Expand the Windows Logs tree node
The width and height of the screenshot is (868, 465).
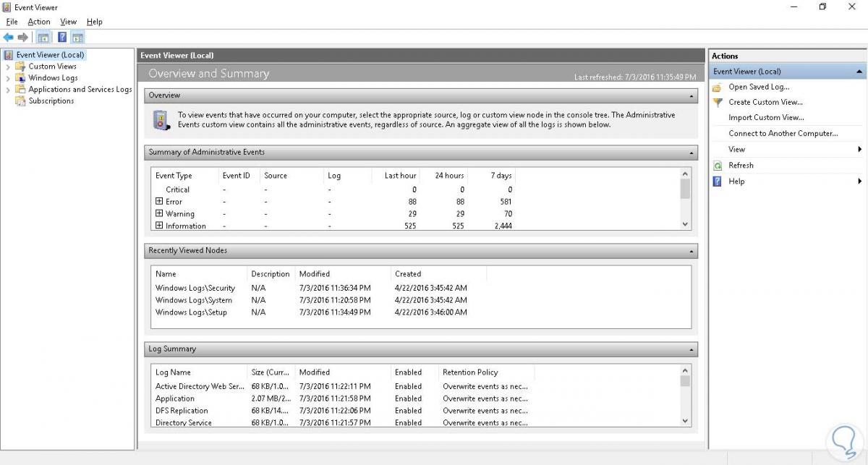tap(8, 78)
